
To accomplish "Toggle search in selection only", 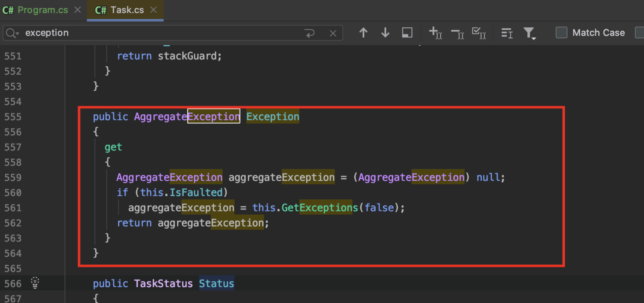I will (x=407, y=33).
